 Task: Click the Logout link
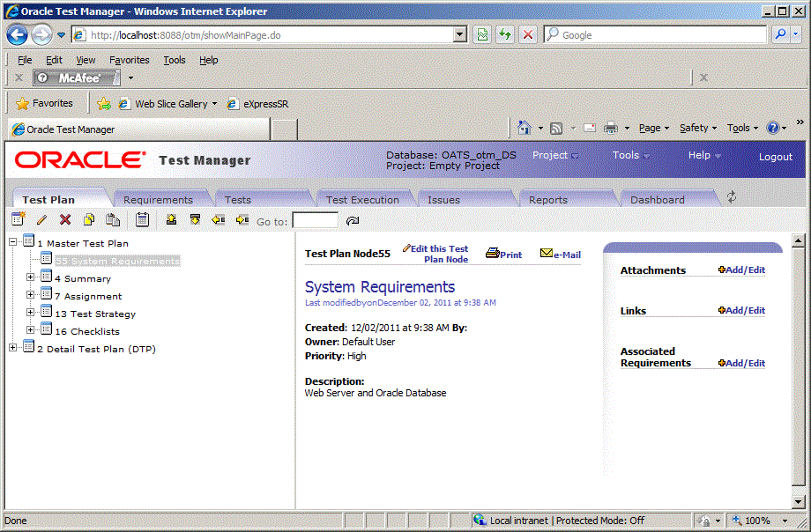[776, 157]
